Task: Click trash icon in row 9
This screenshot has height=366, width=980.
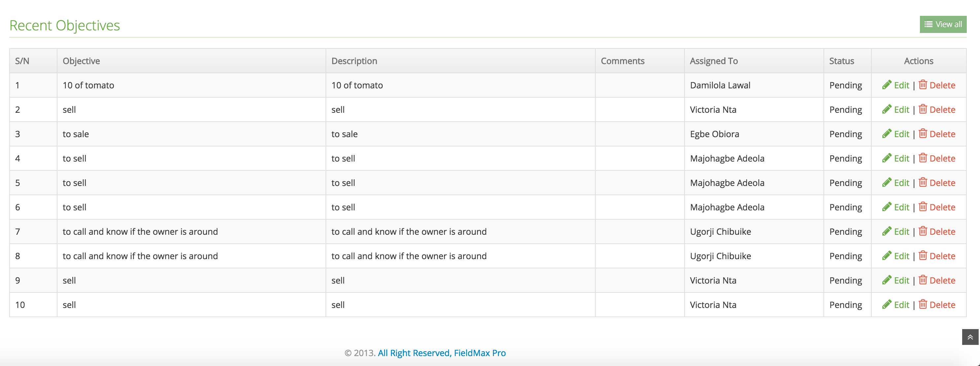Action: pyautogui.click(x=923, y=280)
